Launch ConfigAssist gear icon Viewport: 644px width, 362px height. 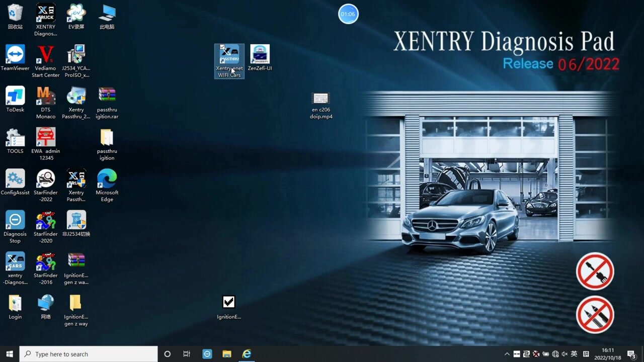(15, 182)
